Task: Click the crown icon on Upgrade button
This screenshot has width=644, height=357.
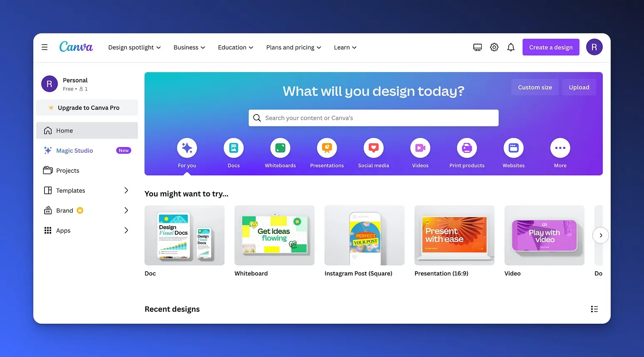Action: (x=51, y=108)
